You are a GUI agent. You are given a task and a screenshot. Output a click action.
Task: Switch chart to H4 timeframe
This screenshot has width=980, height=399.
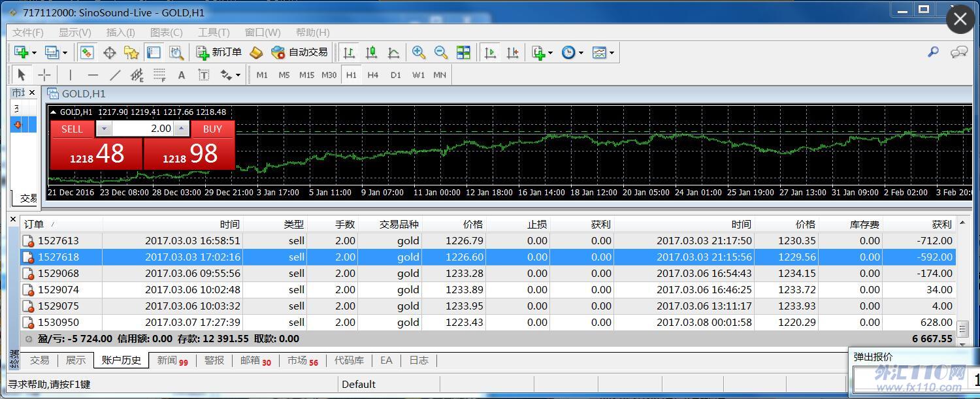pyautogui.click(x=373, y=74)
